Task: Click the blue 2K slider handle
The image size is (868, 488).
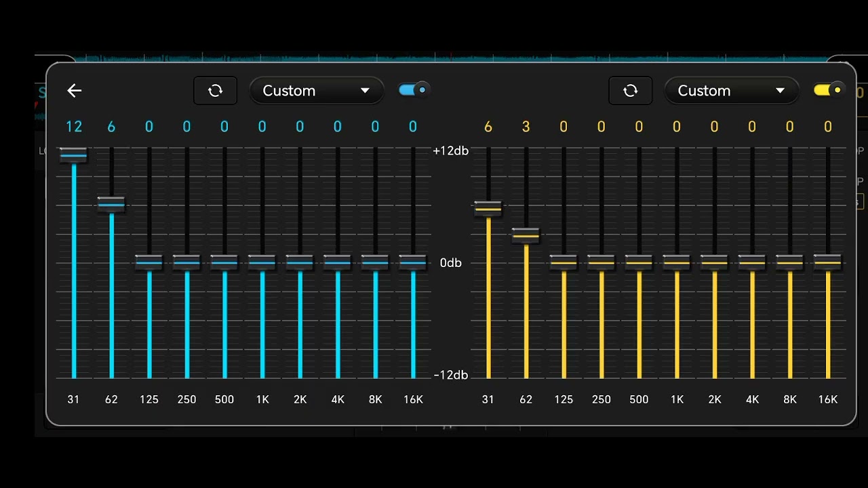Action: [300, 262]
